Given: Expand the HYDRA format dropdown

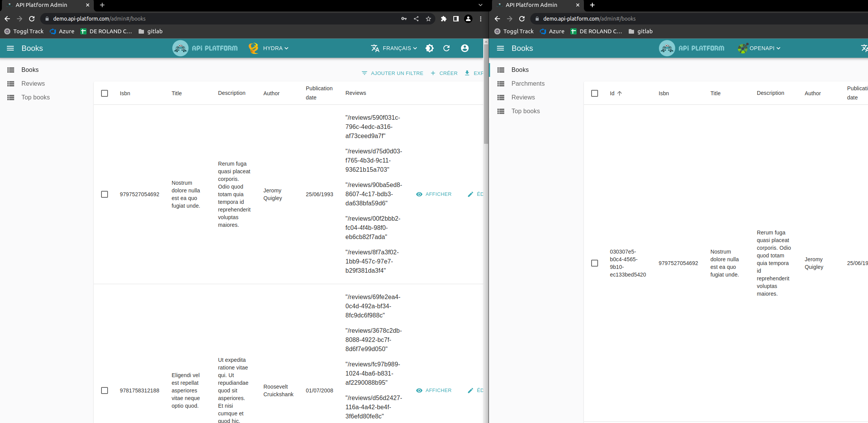Looking at the screenshot, I should tap(273, 48).
